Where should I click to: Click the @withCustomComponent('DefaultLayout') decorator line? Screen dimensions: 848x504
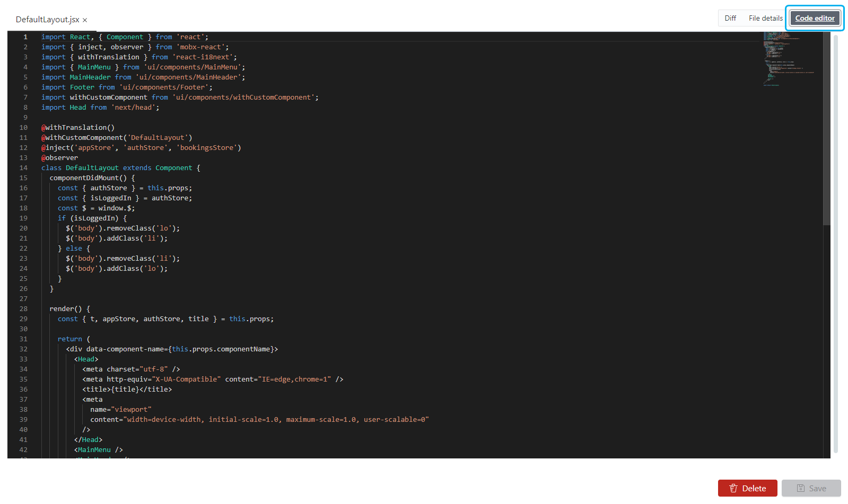click(x=117, y=138)
